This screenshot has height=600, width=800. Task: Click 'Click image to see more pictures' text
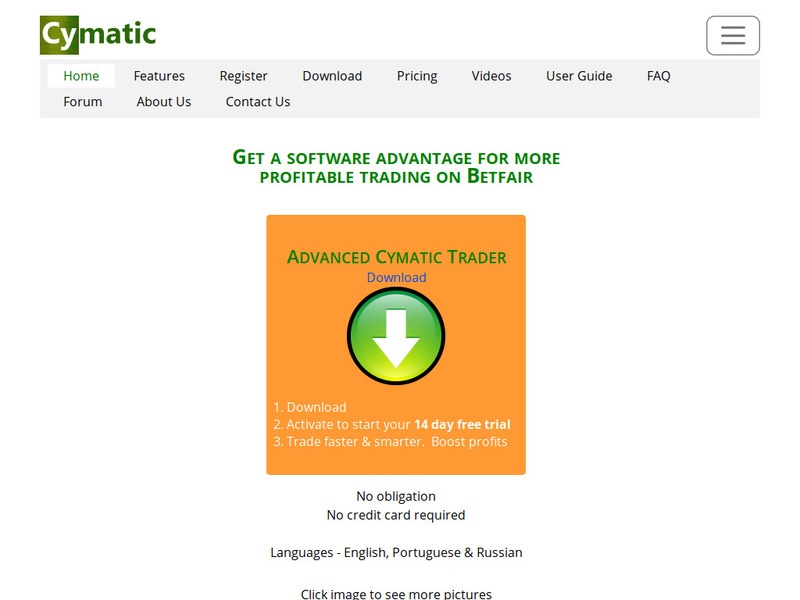pyautogui.click(x=396, y=594)
